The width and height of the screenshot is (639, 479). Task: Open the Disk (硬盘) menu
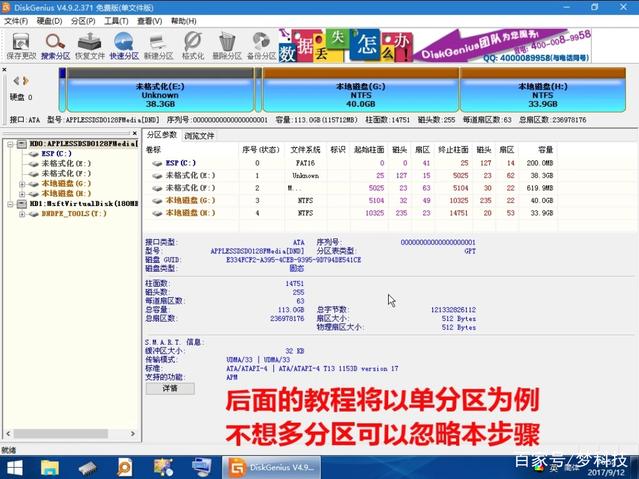tap(49, 21)
